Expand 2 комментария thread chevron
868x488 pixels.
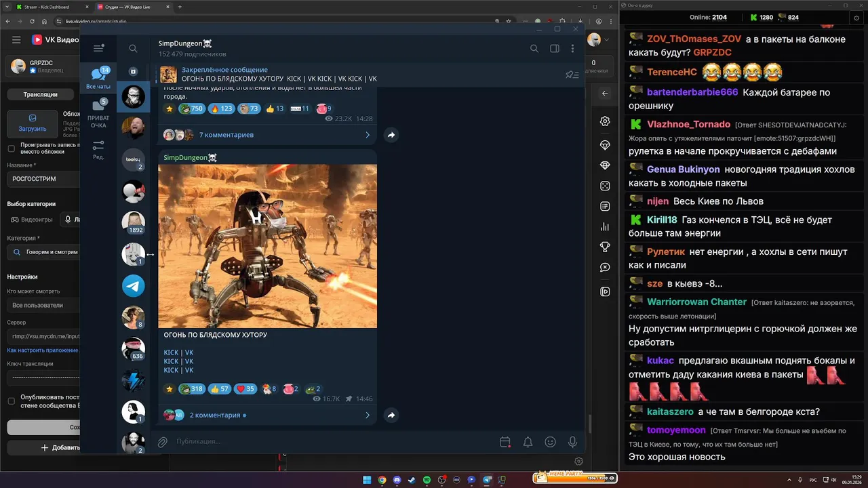[368, 415]
